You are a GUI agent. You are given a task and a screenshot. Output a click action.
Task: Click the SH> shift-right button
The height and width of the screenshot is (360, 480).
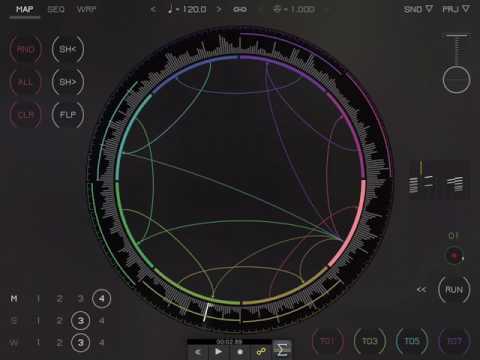coord(68,82)
